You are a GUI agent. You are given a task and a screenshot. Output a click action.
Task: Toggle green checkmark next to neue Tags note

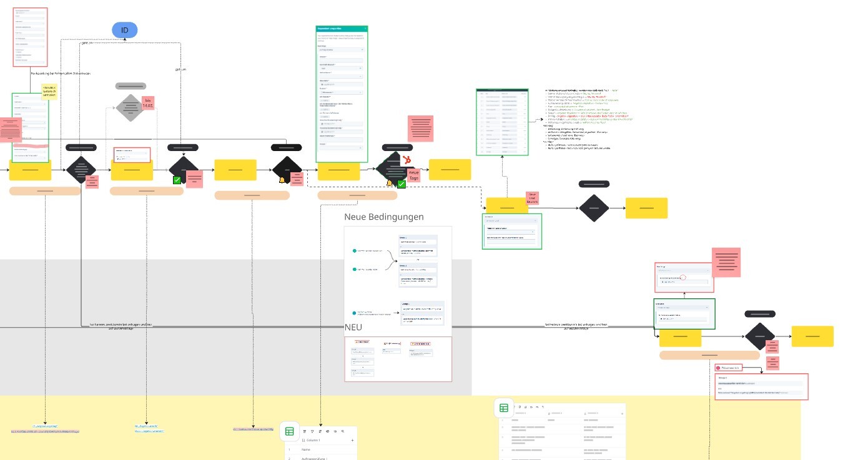402,184
